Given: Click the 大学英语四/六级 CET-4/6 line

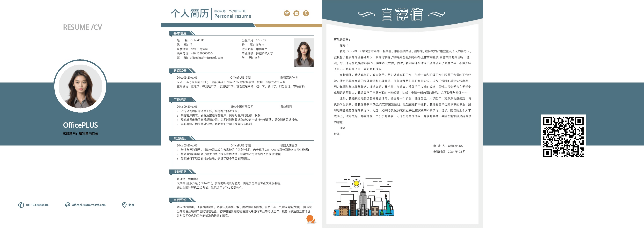Looking at the screenshot, I should (x=229, y=183).
